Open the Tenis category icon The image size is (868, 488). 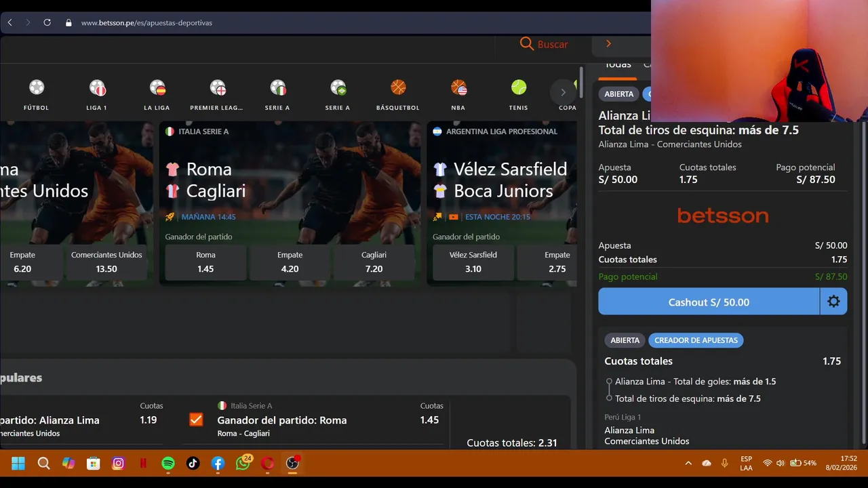(x=519, y=87)
